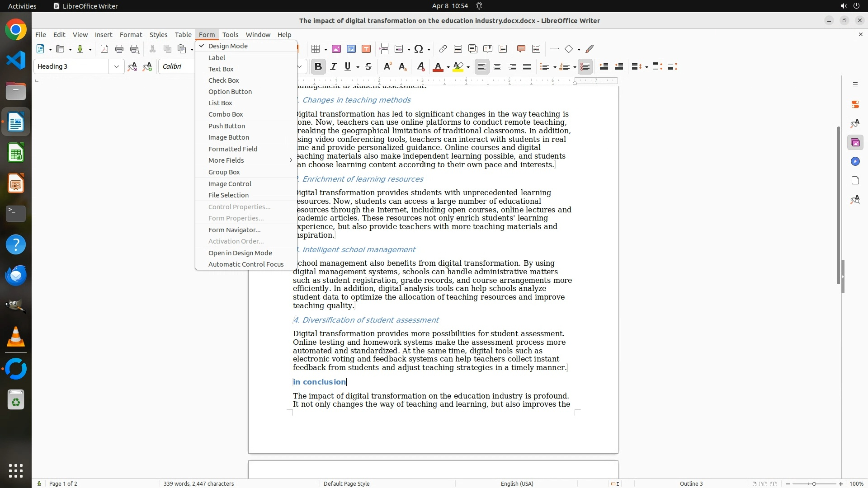Image resolution: width=868 pixels, height=488 pixels.
Task: Open the font color dropdown arrow
Action: [x=448, y=67]
